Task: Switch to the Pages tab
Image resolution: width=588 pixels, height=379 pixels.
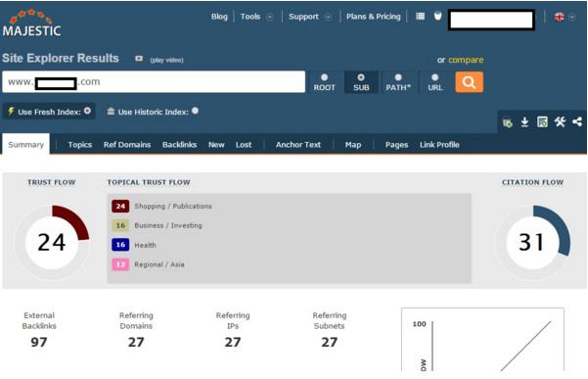Action: (396, 145)
